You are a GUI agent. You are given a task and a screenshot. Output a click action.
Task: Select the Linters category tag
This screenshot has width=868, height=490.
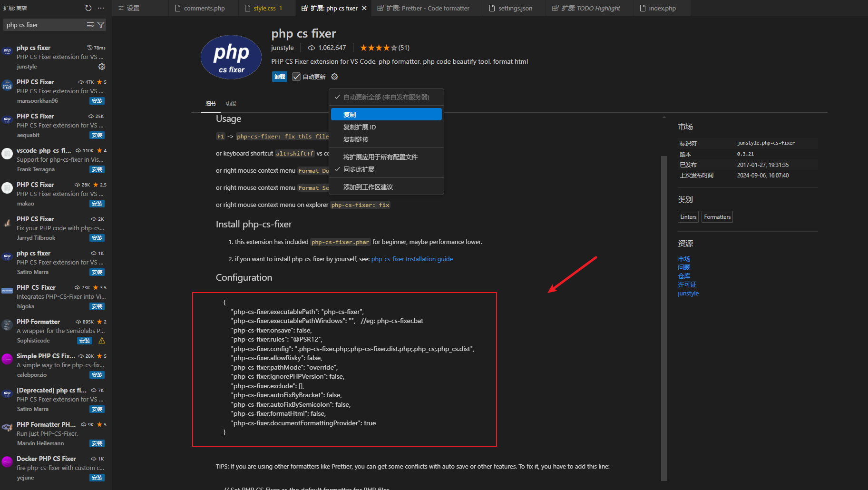point(688,217)
